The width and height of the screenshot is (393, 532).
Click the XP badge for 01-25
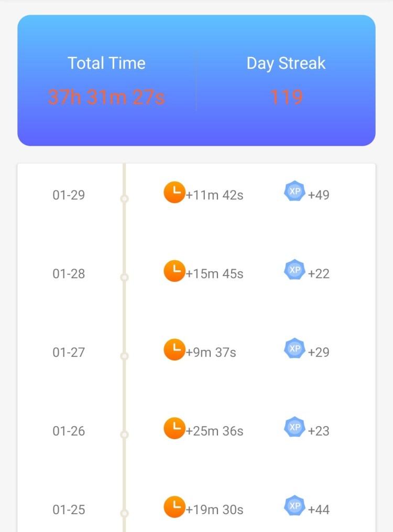click(x=294, y=506)
